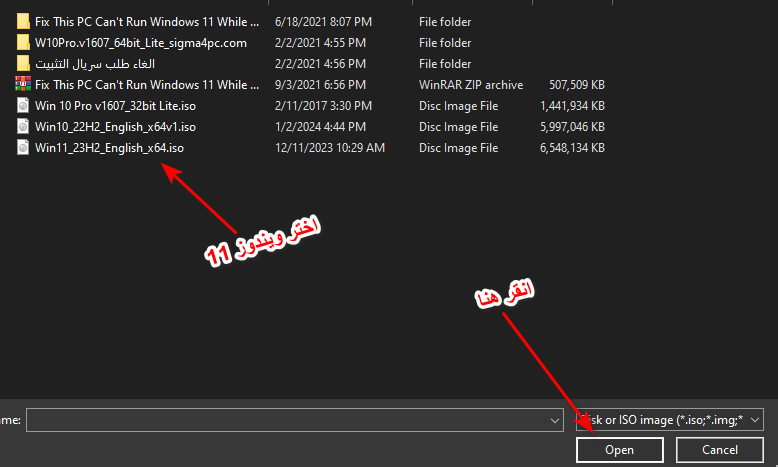Image resolution: width=778 pixels, height=467 pixels.
Task: Click the date 1/2/2024 4:44 PM
Action: click(x=321, y=127)
